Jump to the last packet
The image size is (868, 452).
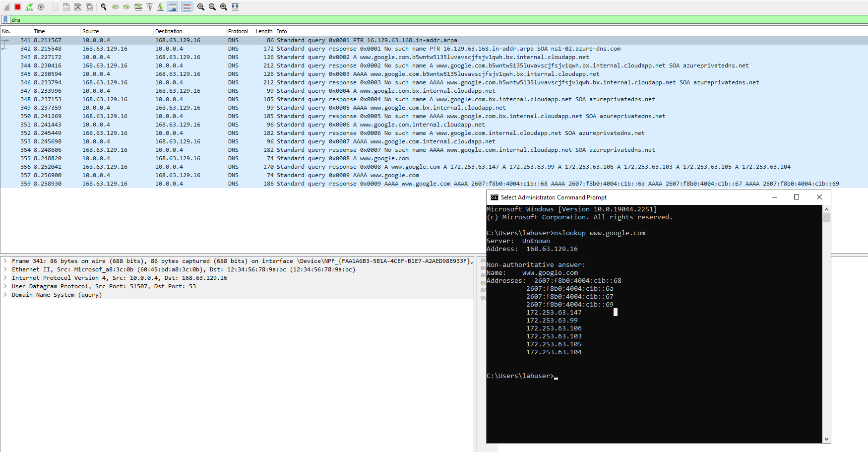(x=161, y=7)
